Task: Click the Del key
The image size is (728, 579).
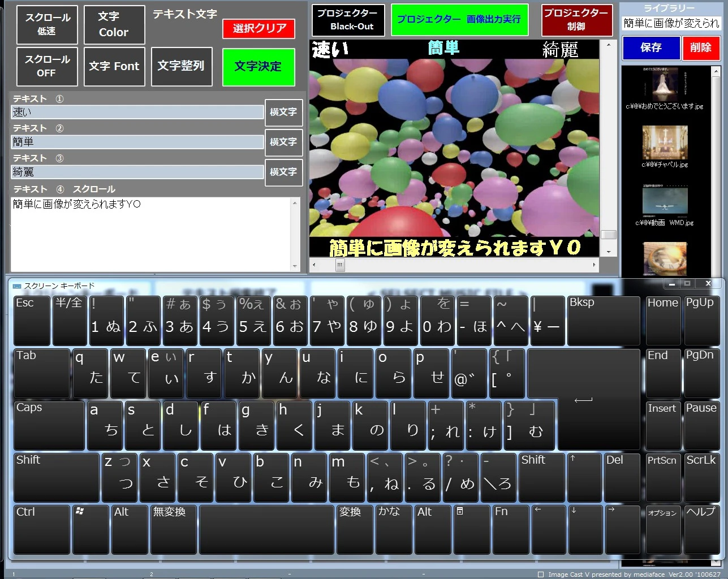Action: coord(622,477)
